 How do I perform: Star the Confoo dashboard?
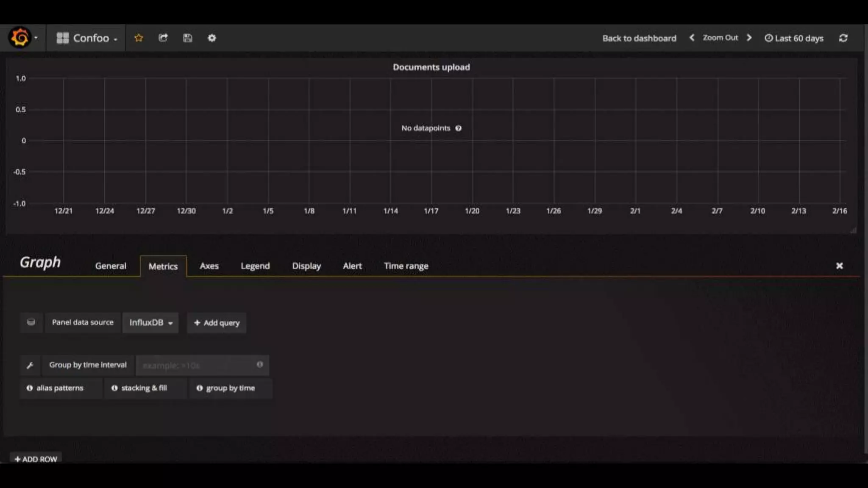point(139,38)
